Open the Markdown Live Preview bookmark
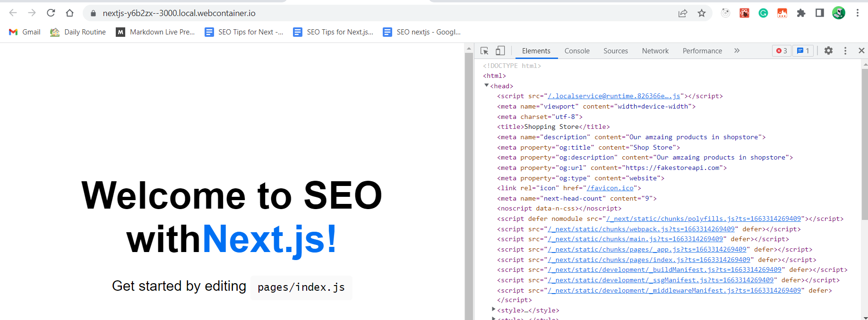 pos(155,32)
